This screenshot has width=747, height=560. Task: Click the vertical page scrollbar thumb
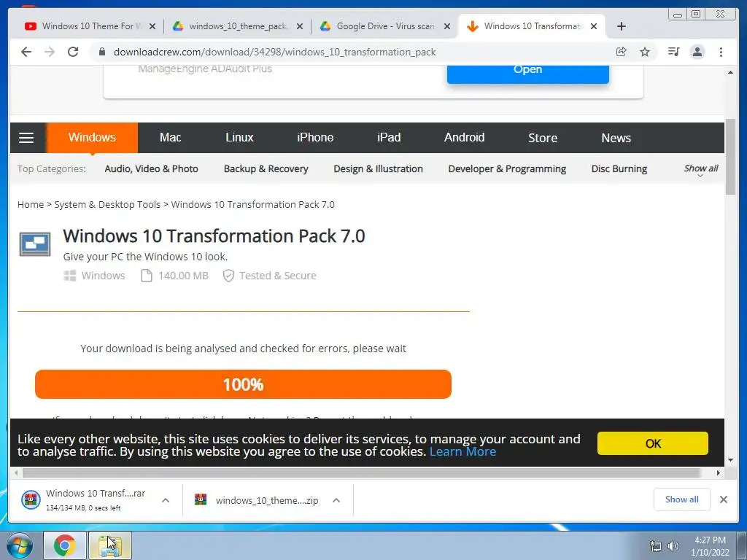tap(730, 156)
